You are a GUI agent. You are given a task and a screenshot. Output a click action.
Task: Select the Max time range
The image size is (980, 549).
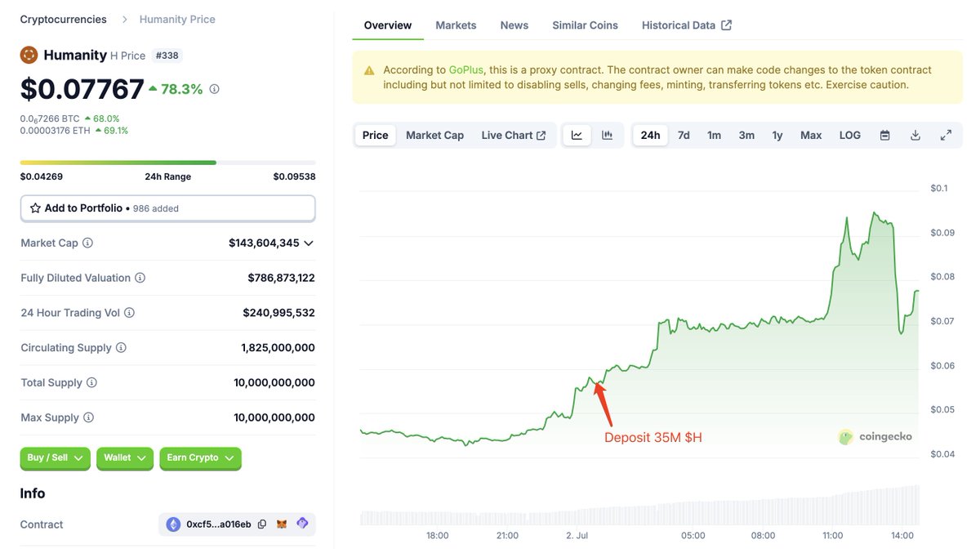click(x=811, y=136)
